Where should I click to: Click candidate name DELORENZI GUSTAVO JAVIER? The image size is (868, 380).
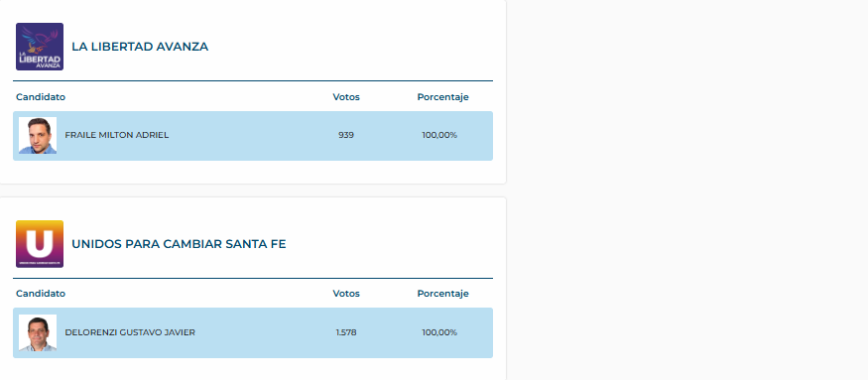[130, 333]
